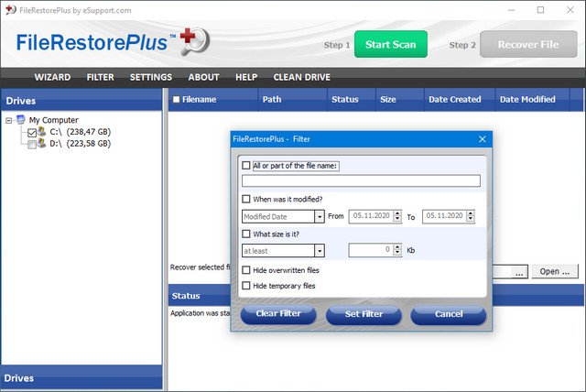Collapse the My Computer tree node
The height and width of the screenshot is (392, 586).
[x=8, y=120]
